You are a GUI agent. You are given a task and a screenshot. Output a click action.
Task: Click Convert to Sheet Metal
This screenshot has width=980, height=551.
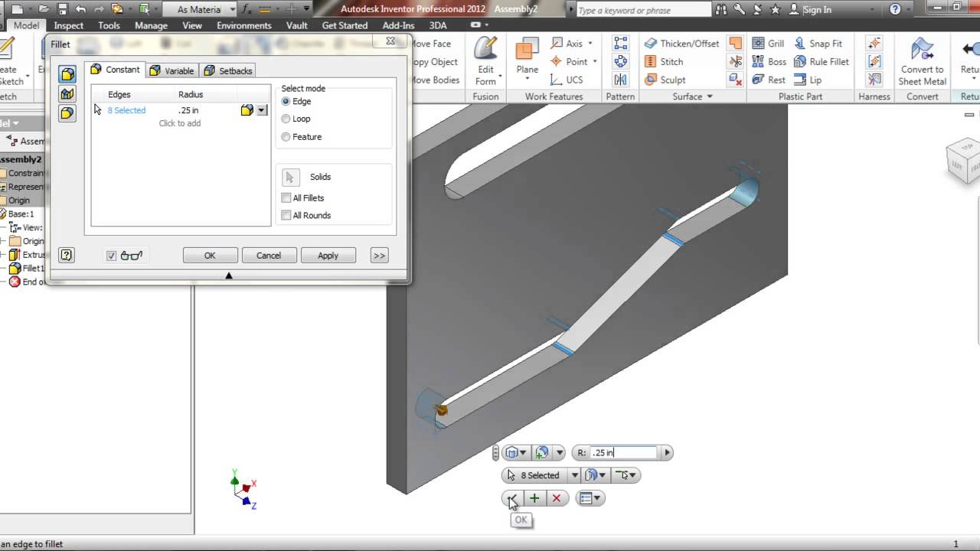point(922,61)
